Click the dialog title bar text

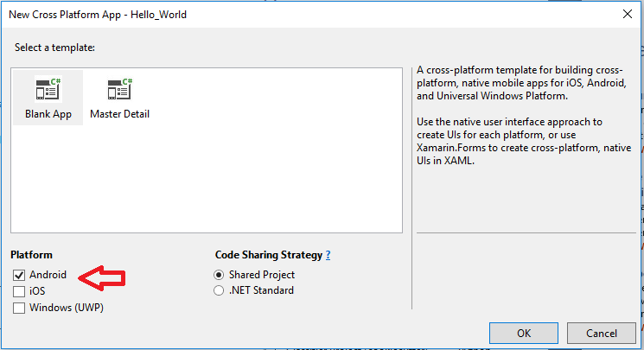point(98,15)
